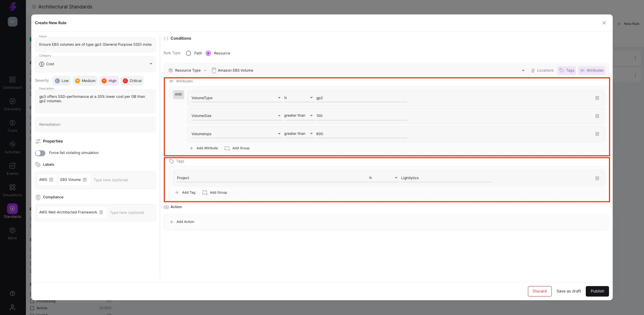Remove the AWS Well-Architected Framework compliance
This screenshot has width=644, height=315.
[x=101, y=212]
